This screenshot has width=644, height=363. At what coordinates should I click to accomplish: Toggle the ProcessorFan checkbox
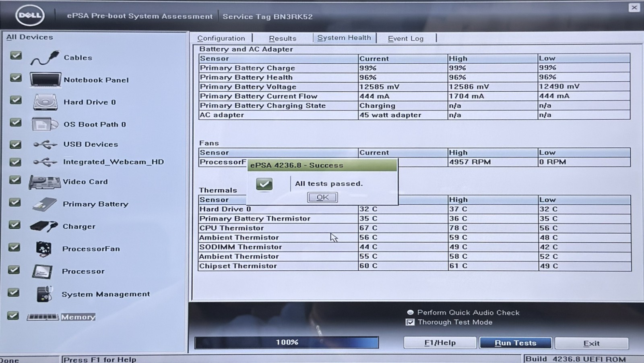click(14, 247)
